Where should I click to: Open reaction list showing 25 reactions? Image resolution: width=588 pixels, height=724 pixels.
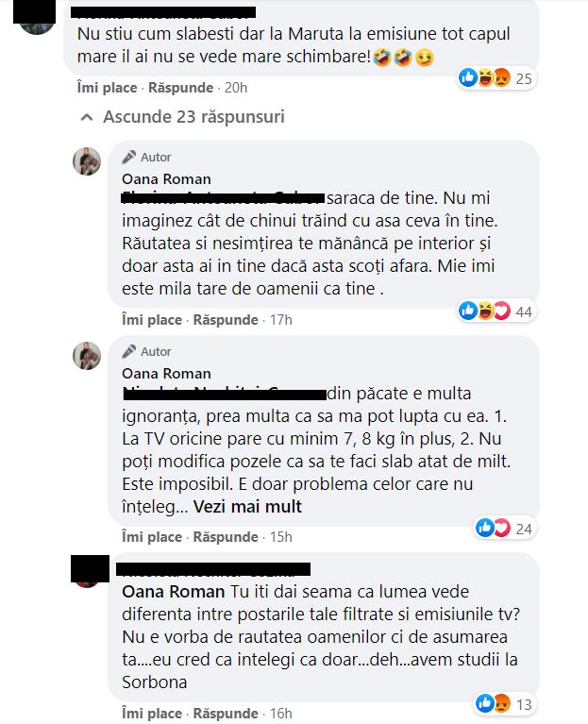point(496,78)
